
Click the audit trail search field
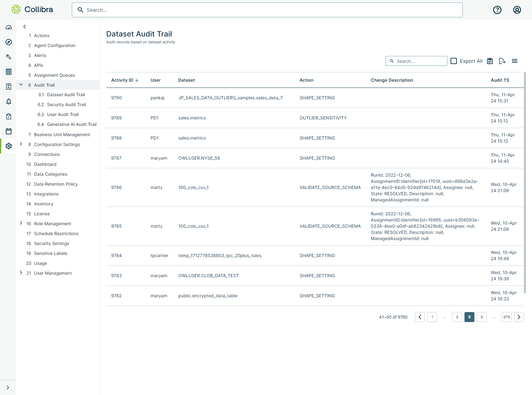click(x=416, y=61)
